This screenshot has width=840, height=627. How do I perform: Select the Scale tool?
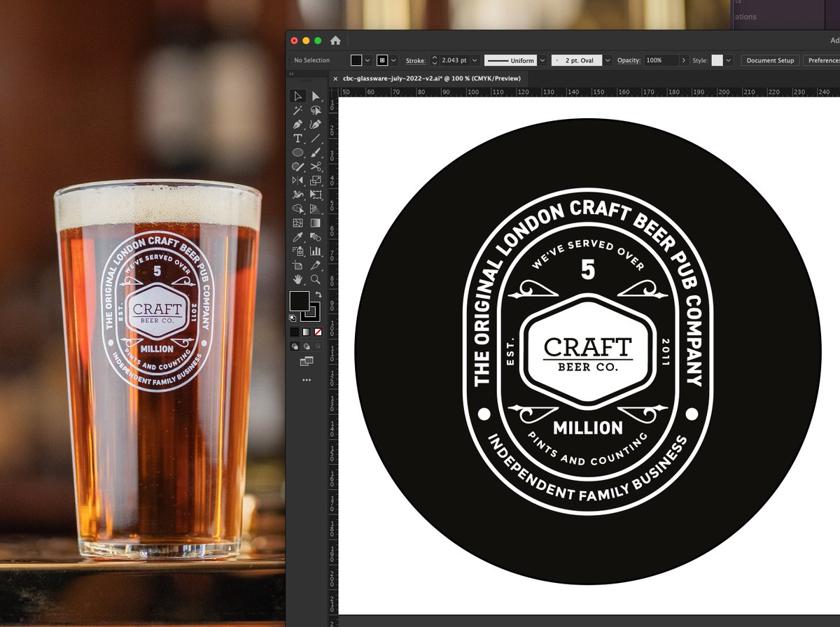pos(316,180)
